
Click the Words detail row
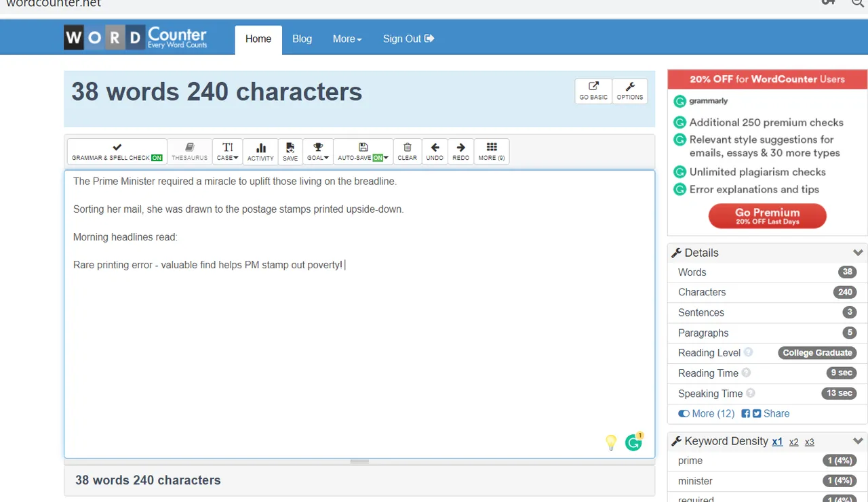click(767, 272)
